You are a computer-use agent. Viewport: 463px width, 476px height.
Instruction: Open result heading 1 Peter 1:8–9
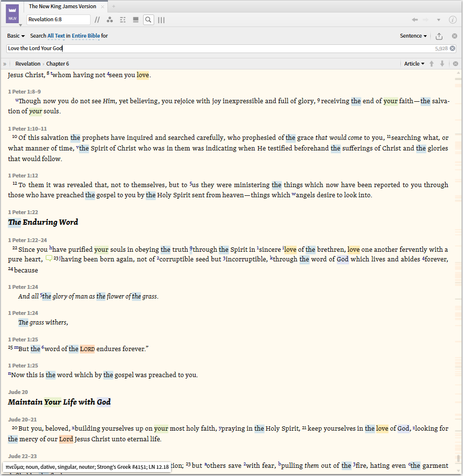[24, 92]
